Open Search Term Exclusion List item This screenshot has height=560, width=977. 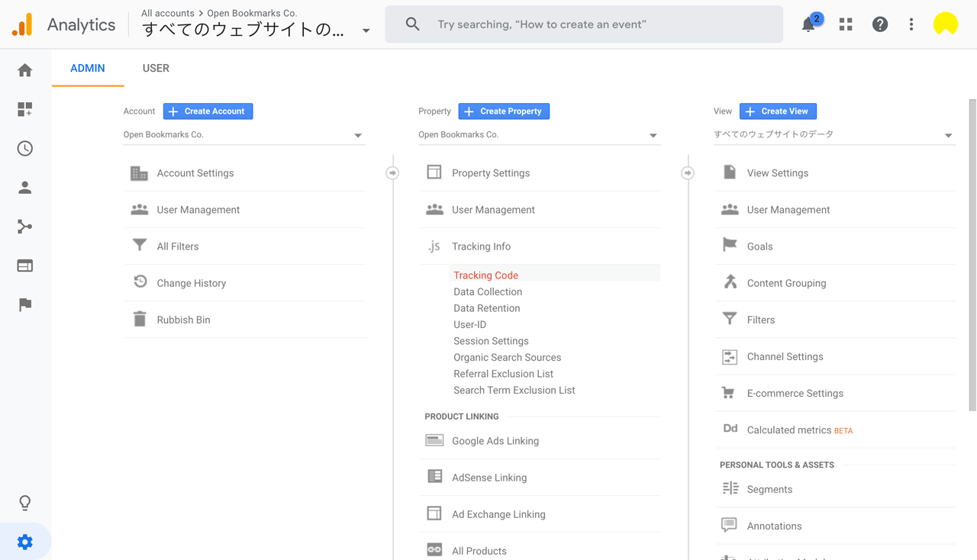click(x=514, y=390)
